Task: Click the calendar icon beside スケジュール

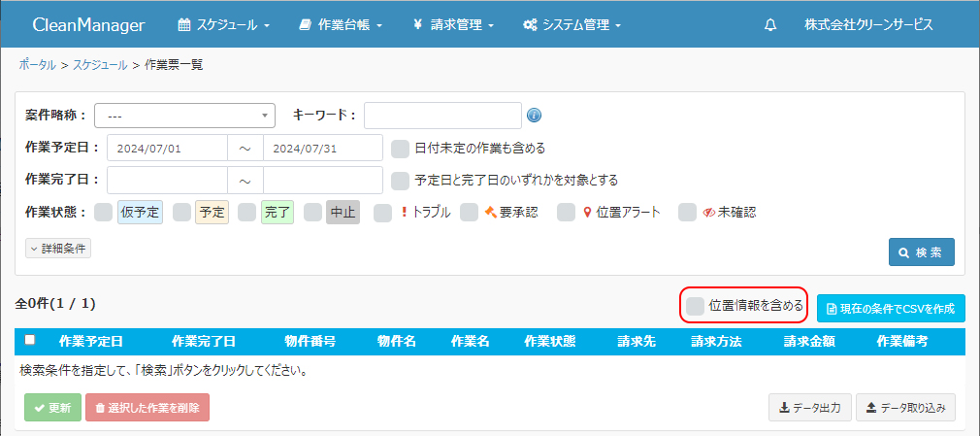Action: (183, 25)
